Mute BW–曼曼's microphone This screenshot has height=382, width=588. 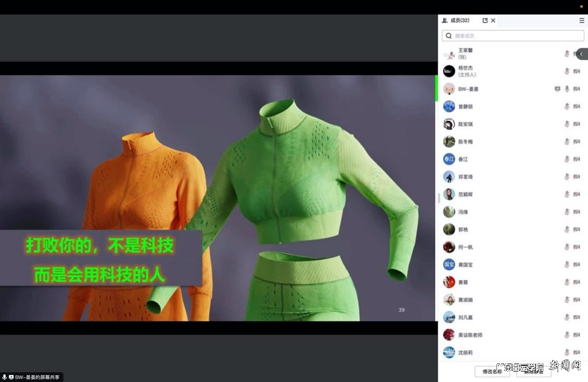click(x=567, y=89)
